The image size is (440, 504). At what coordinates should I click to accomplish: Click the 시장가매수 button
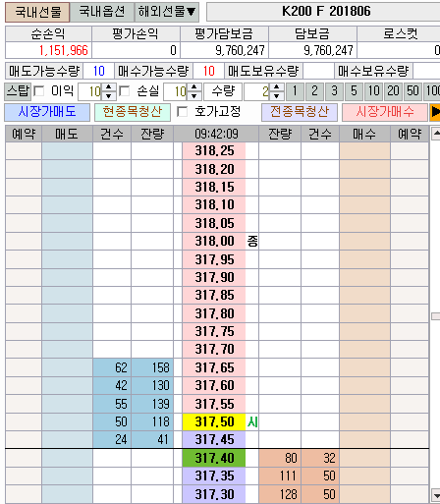coord(385,112)
